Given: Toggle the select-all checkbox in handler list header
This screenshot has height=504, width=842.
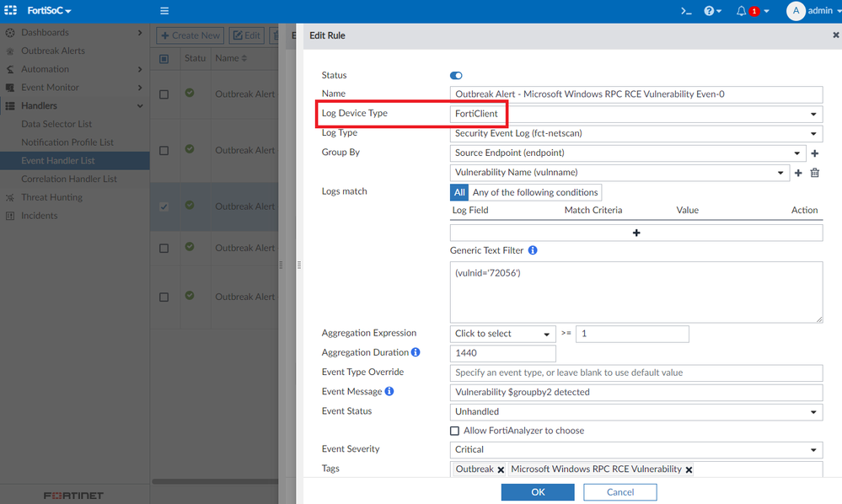Looking at the screenshot, I should 164,58.
